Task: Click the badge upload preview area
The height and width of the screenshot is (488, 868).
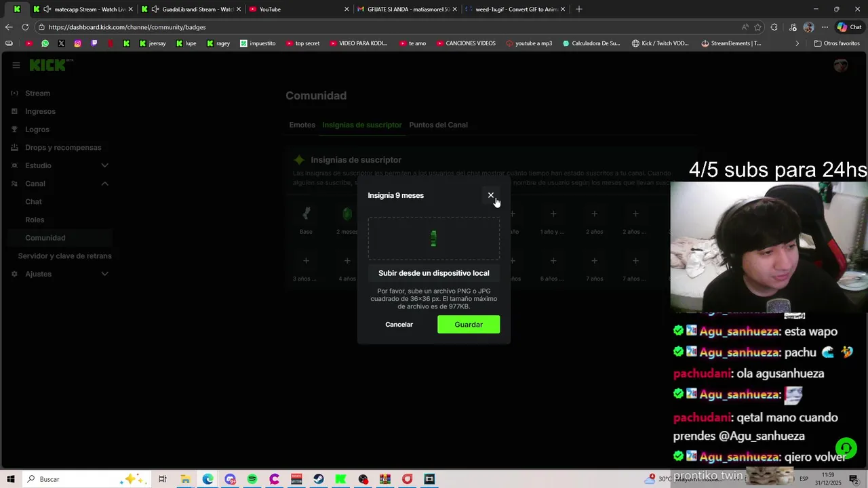Action: pos(434,239)
